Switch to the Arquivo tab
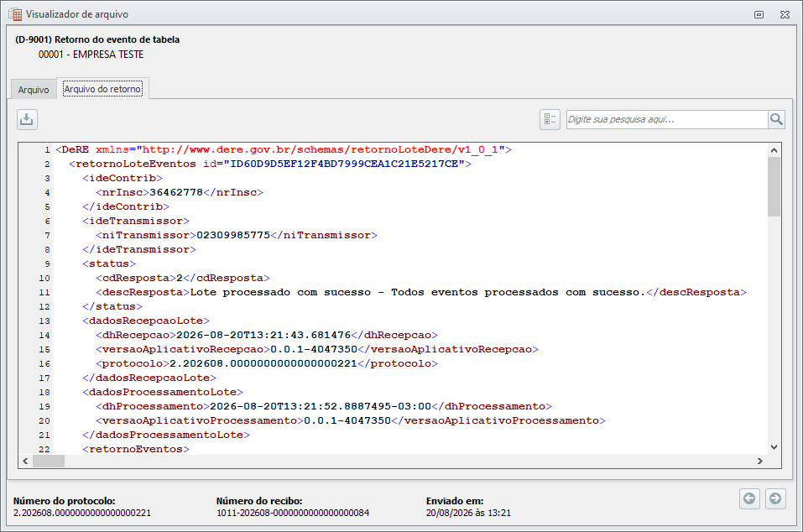Screen dimensions: 803x532 click(34, 90)
